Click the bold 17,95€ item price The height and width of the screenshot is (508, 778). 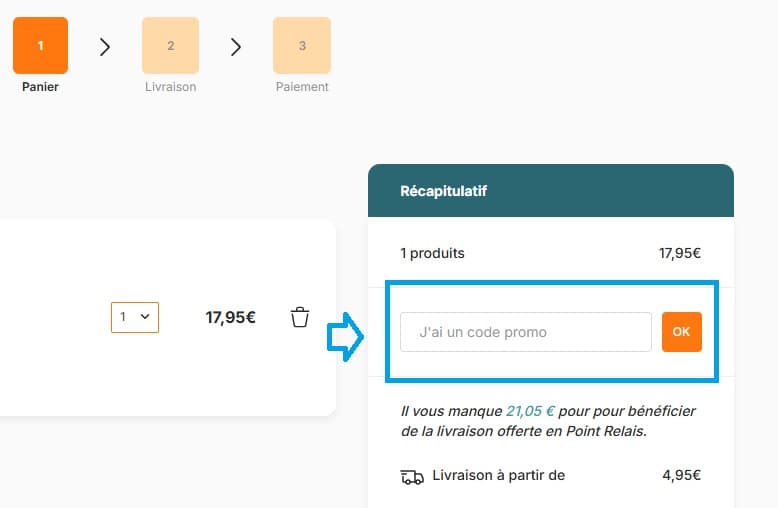pyautogui.click(x=231, y=318)
